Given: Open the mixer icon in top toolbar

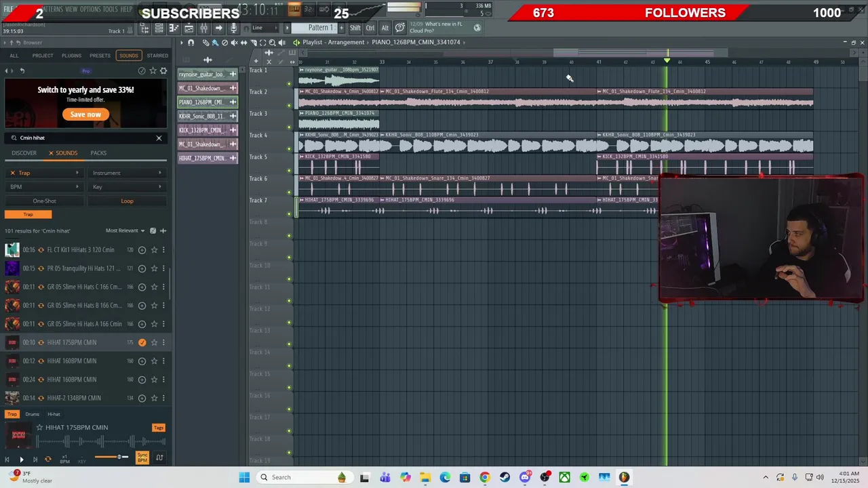Looking at the screenshot, I should tap(203, 28).
